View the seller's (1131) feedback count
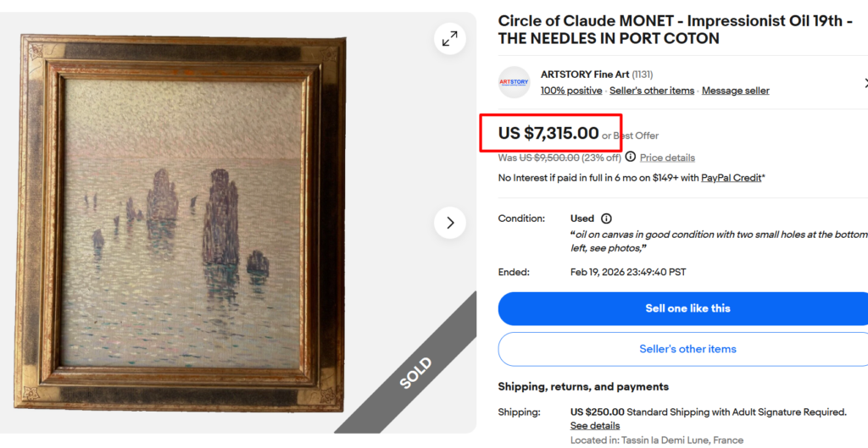 pos(643,75)
